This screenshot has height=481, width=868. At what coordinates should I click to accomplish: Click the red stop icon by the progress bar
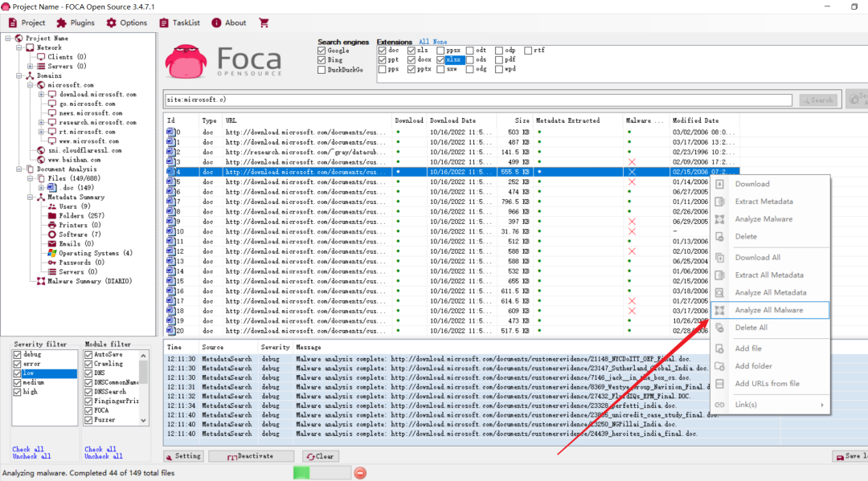coord(360,473)
